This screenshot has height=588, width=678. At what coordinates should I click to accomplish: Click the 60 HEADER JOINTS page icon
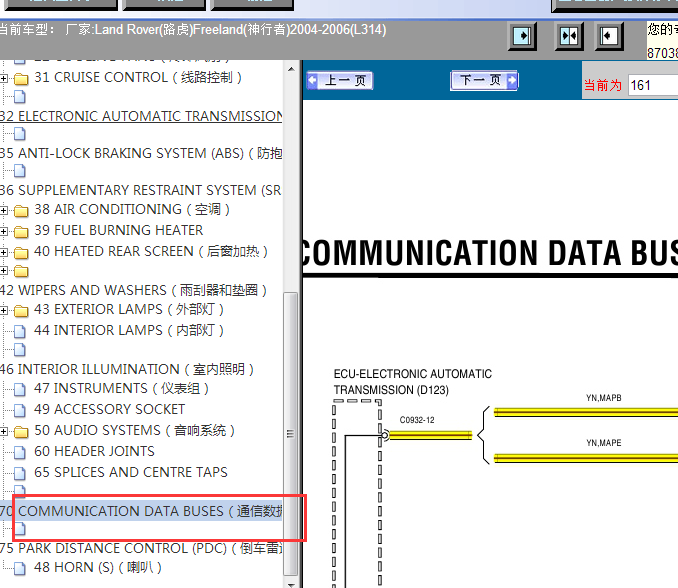[x=19, y=452]
